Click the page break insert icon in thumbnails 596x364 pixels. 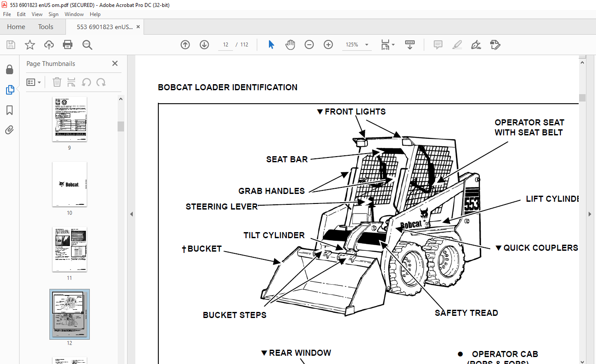coord(72,82)
